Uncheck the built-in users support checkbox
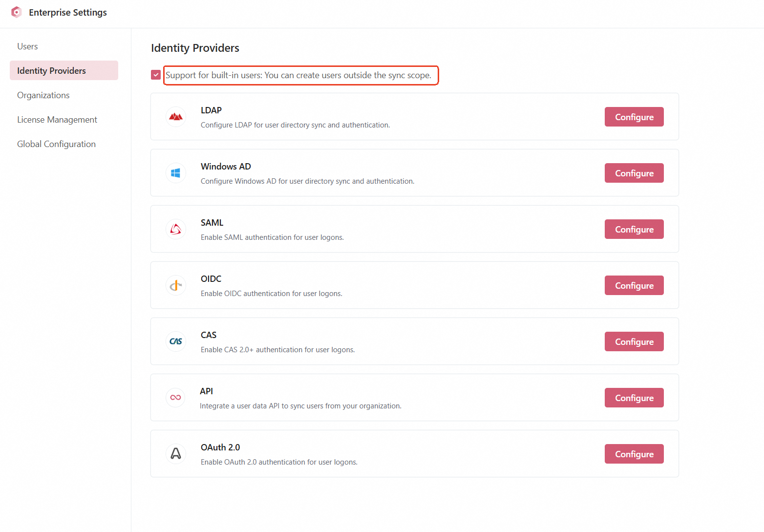The width and height of the screenshot is (764, 532). click(156, 75)
